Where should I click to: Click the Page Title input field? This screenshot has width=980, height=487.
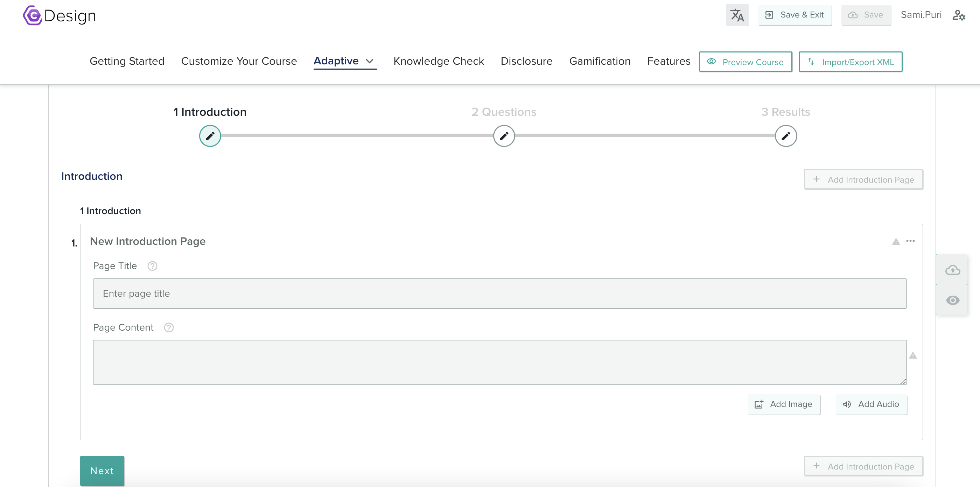[499, 293]
